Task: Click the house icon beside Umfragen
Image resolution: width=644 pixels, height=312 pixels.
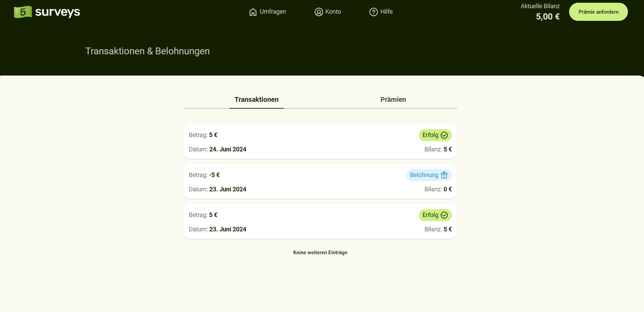Action: tap(253, 12)
